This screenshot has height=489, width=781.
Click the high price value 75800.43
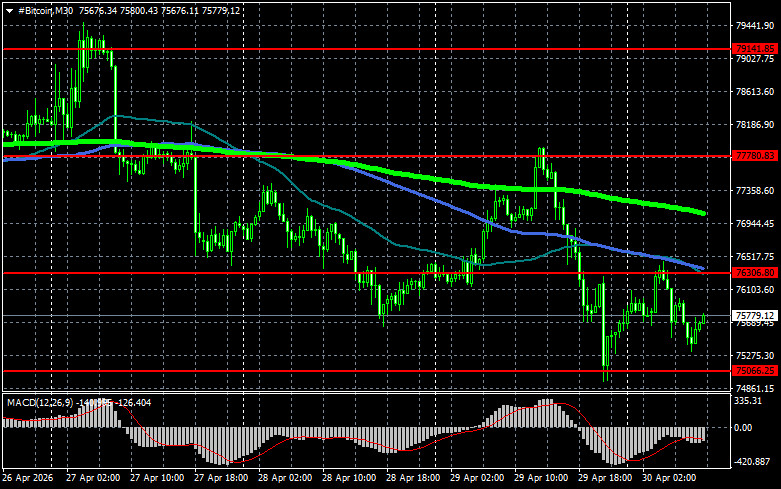(x=139, y=10)
